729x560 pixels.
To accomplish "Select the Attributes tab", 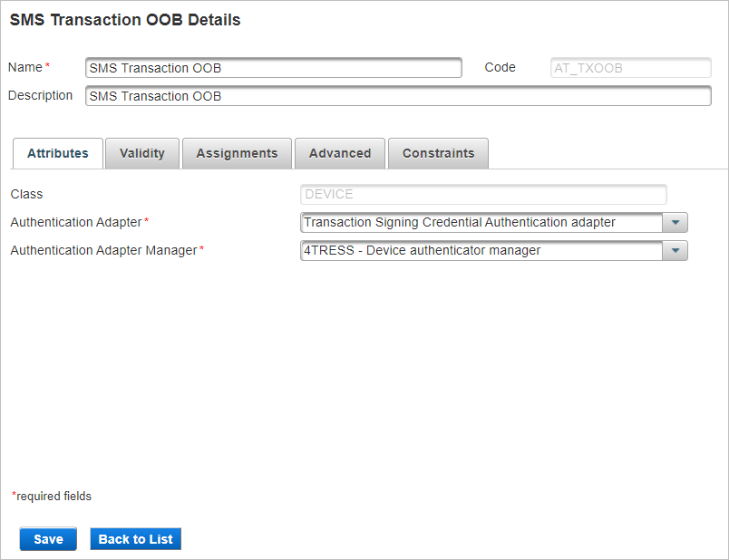I will (x=57, y=153).
